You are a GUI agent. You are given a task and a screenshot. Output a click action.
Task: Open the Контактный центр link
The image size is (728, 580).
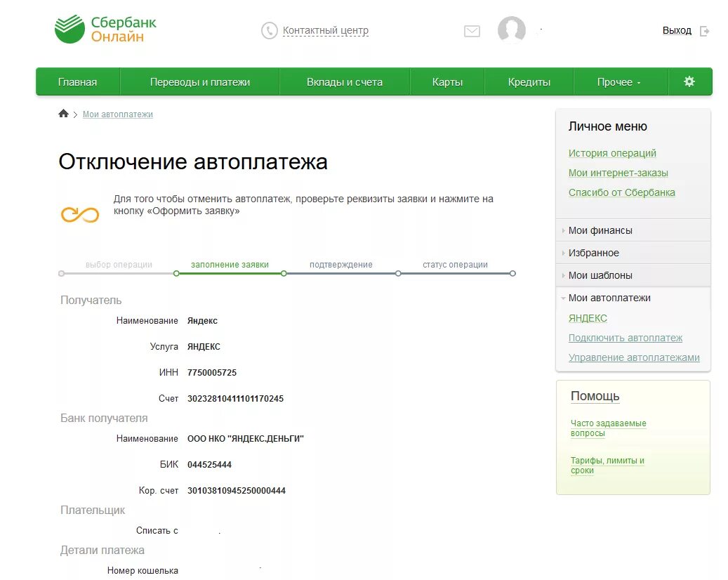326,30
